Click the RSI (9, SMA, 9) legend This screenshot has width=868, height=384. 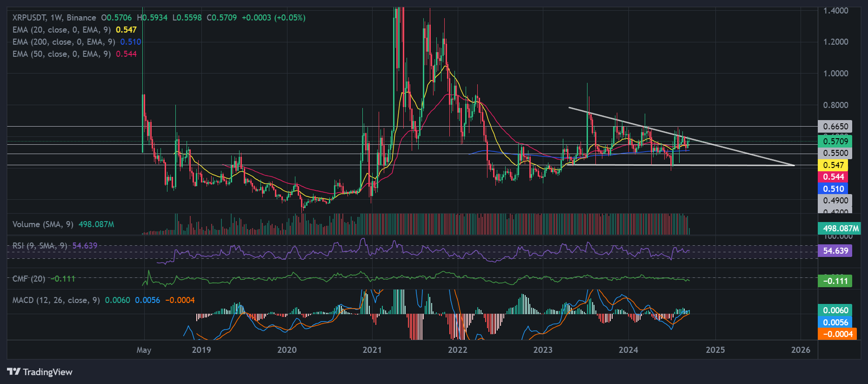click(55, 246)
